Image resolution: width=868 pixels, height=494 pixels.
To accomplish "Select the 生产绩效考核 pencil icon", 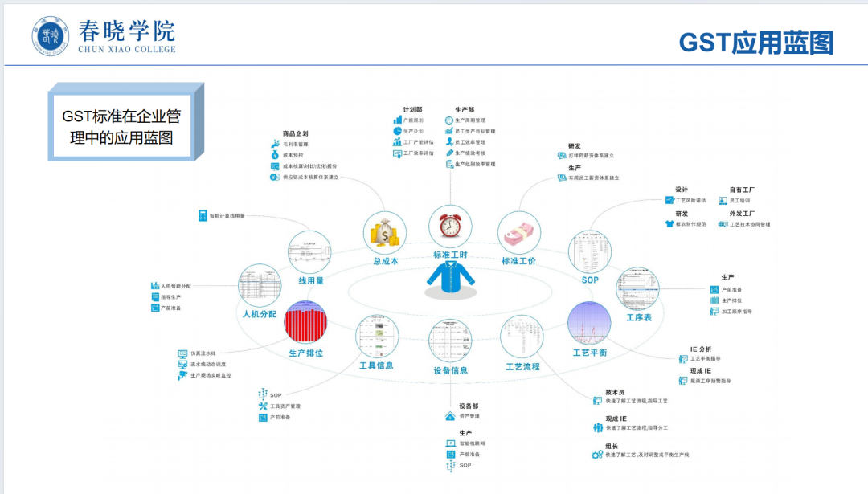I will click(x=449, y=153).
